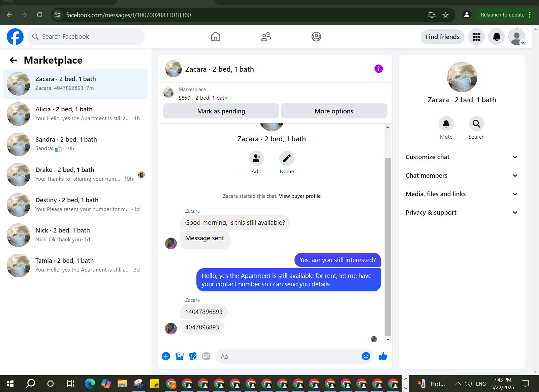539x392 pixels.
Task: Open the Destiny conversation
Action: click(x=76, y=205)
